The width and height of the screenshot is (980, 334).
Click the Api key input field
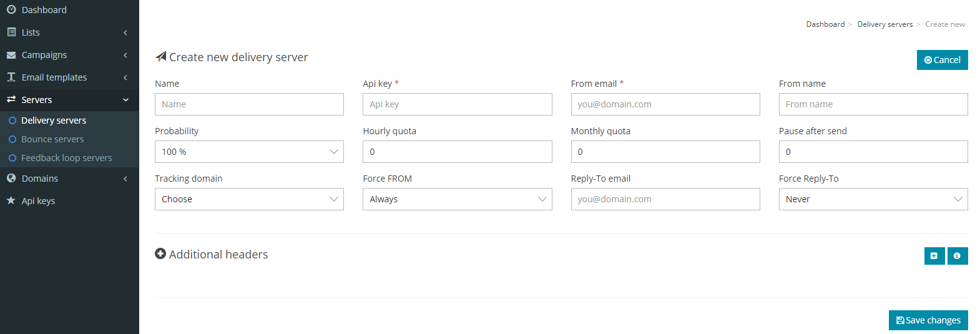point(457,104)
